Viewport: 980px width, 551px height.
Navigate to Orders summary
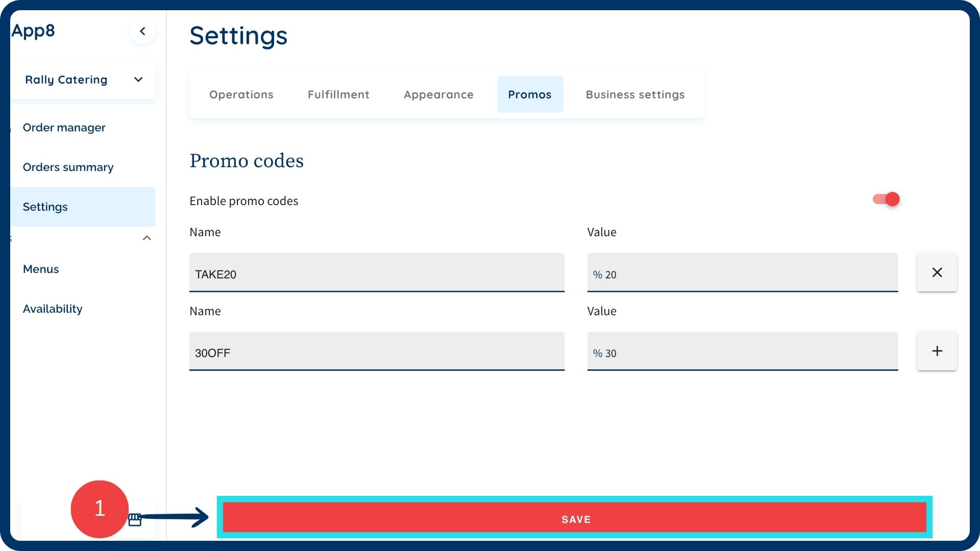(x=68, y=167)
